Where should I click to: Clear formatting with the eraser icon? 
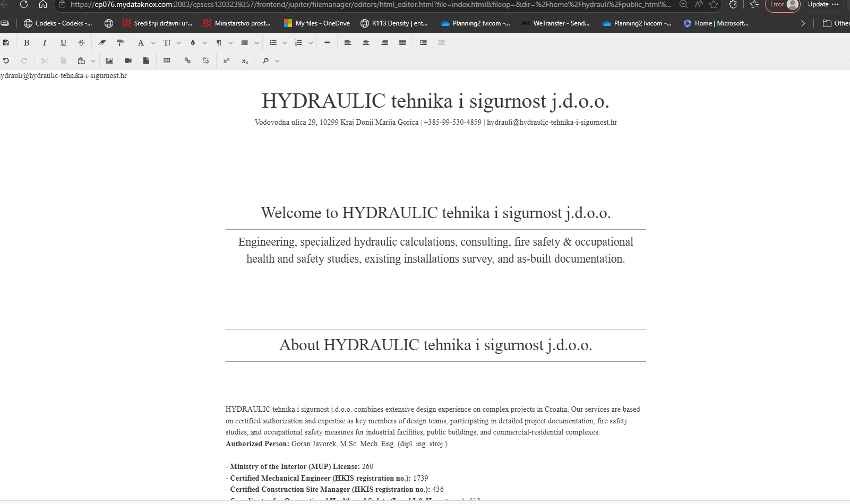point(102,42)
